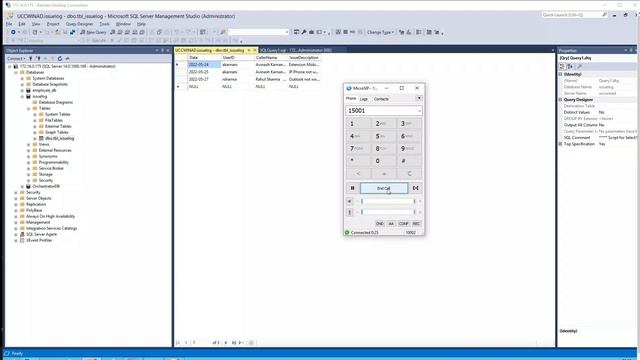Open the Window menu
This screenshot has height=360, width=640.
(123, 24)
